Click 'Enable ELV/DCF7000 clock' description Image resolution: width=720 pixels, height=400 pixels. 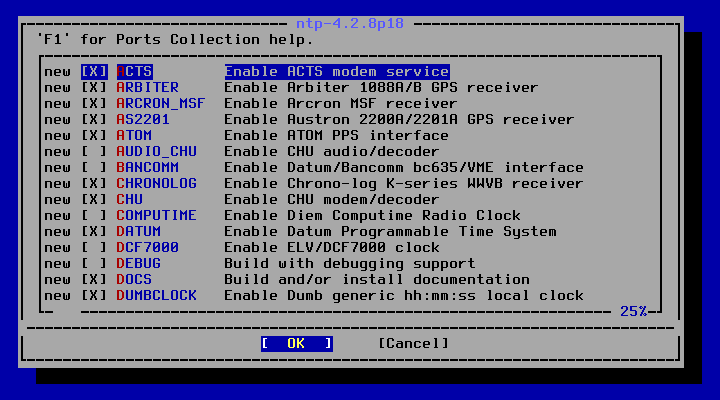click(332, 248)
